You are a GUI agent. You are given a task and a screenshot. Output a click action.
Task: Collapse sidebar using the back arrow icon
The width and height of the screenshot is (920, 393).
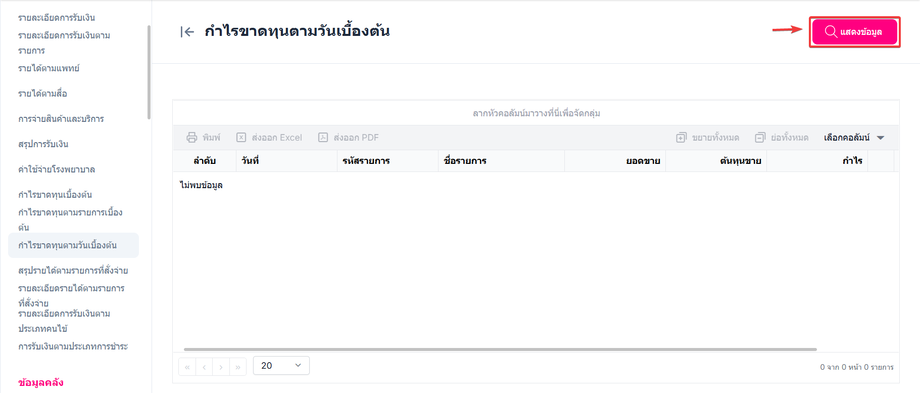[187, 32]
